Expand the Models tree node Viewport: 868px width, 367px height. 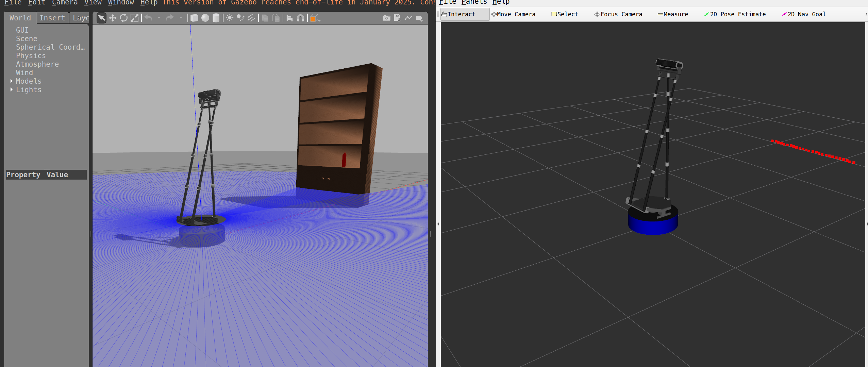click(12, 81)
